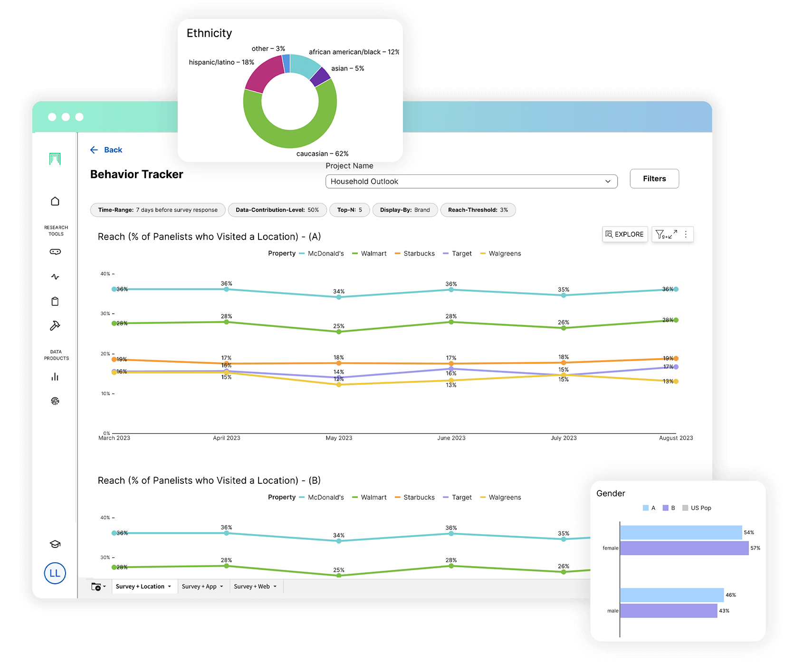Click the LL user avatar
Viewport: 794px width, 672px height.
[55, 573]
